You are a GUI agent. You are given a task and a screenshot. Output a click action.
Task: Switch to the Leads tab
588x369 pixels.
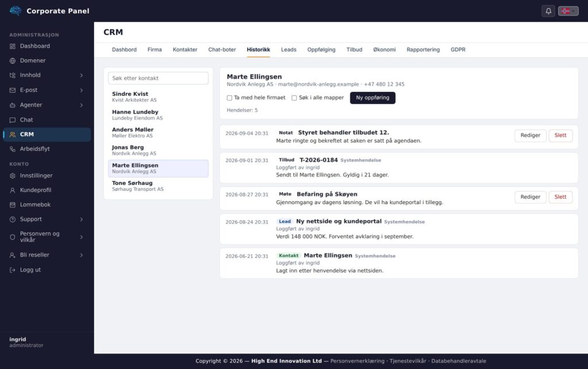(289, 49)
